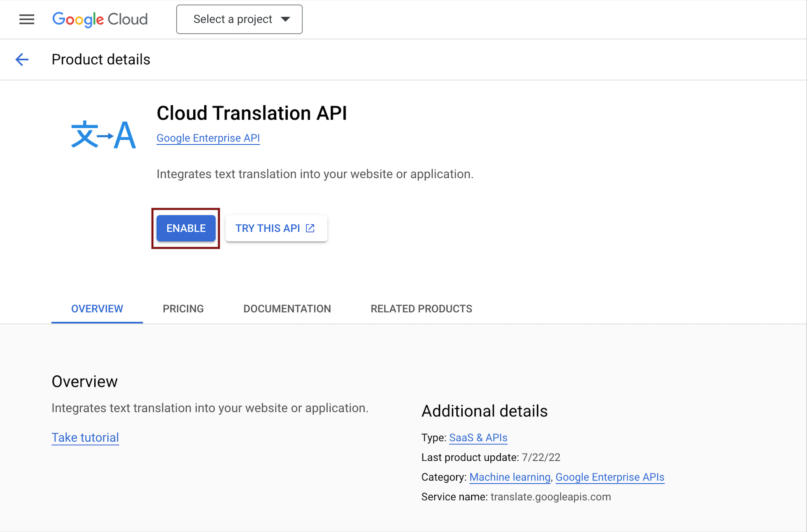Click the external link icon on TRY THIS API
The height and width of the screenshot is (532, 807).
(310, 228)
